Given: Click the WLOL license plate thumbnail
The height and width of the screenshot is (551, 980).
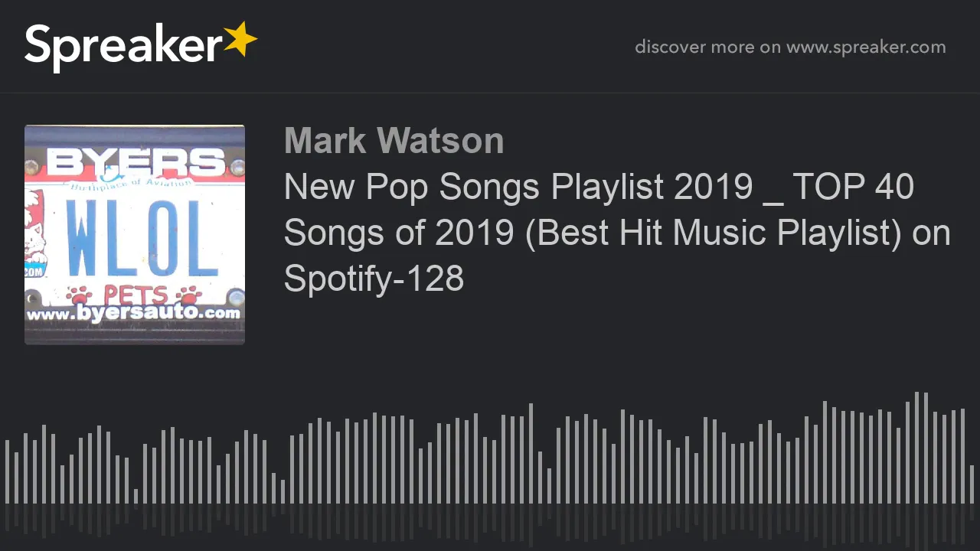Looking at the screenshot, I should pyautogui.click(x=135, y=234).
